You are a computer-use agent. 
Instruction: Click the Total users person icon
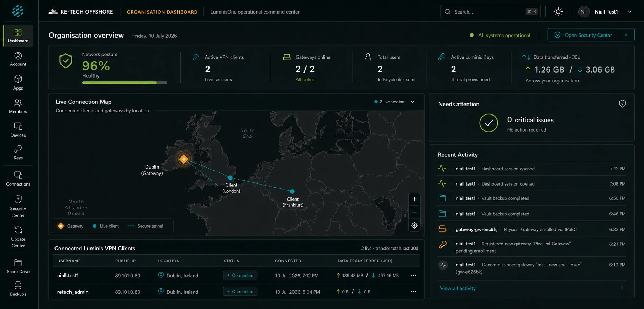(x=368, y=57)
